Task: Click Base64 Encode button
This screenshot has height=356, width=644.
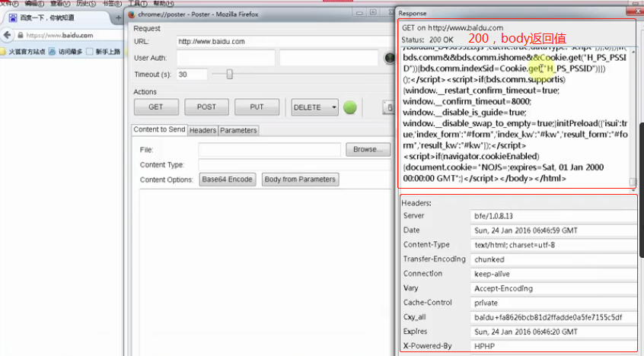Action: (227, 180)
